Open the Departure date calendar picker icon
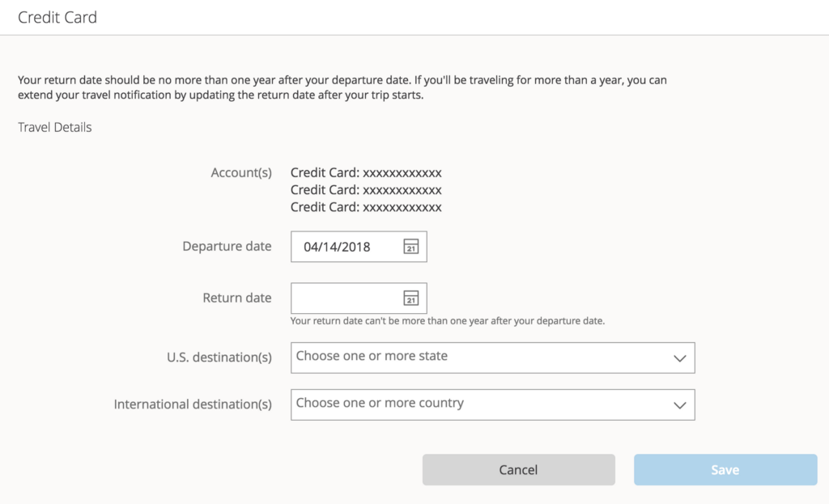The image size is (829, 504). [x=410, y=247]
